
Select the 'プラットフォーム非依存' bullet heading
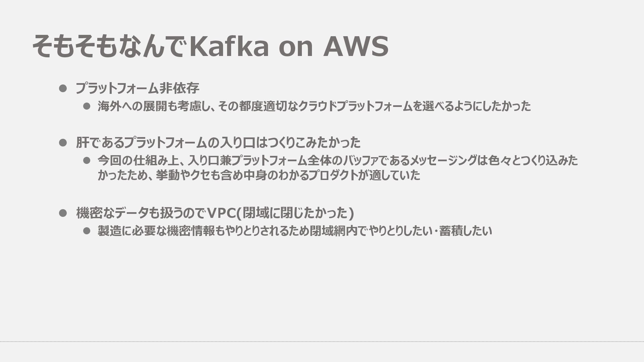point(138,88)
